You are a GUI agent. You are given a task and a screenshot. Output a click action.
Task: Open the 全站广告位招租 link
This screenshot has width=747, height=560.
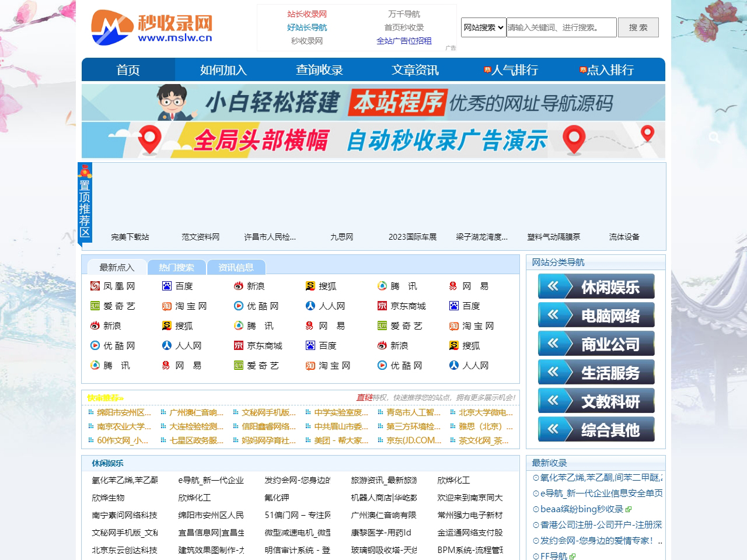pyautogui.click(x=404, y=41)
